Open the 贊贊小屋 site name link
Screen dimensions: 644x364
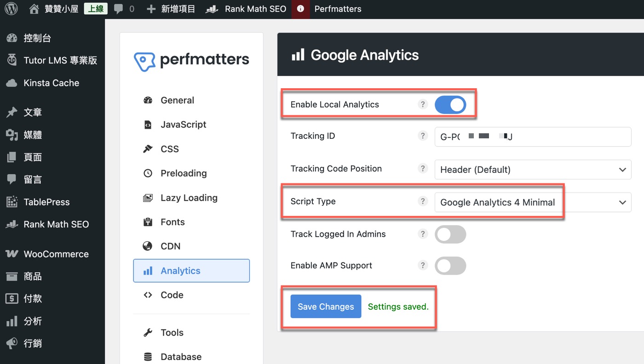coord(62,9)
